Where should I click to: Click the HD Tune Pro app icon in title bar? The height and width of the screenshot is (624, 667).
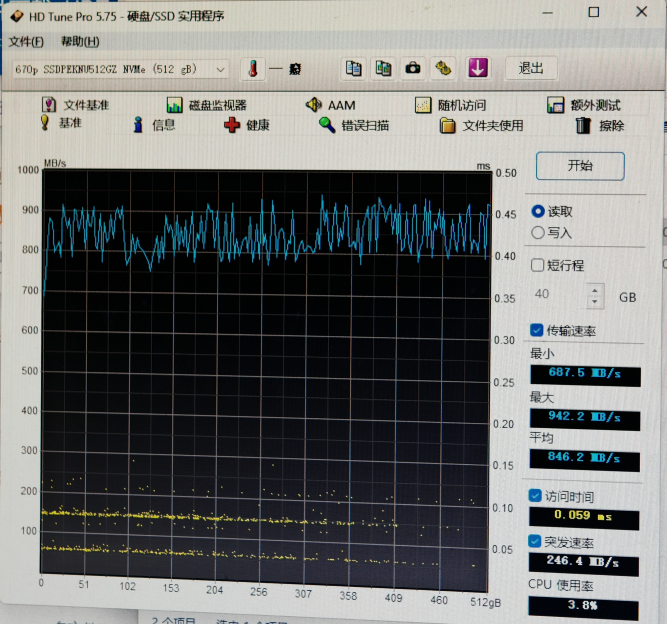click(17, 16)
